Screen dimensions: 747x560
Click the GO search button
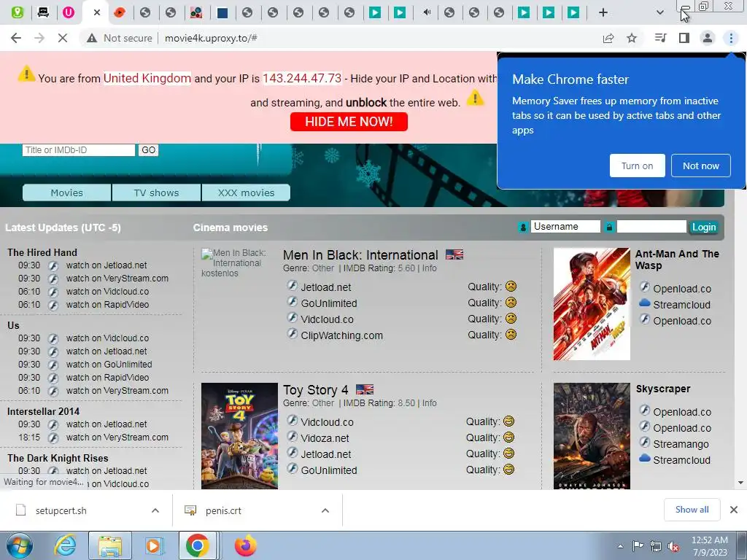(148, 150)
